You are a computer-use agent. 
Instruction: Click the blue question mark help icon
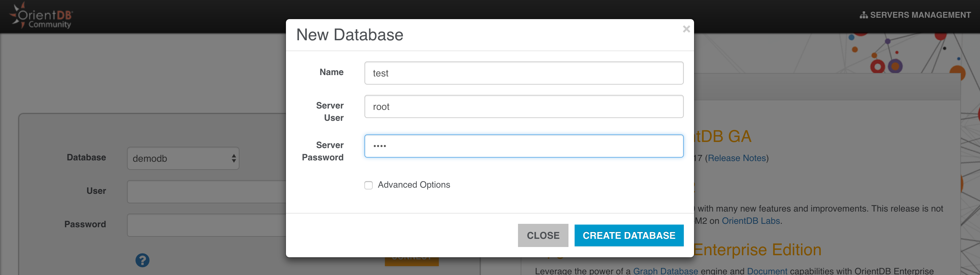pos(142,260)
